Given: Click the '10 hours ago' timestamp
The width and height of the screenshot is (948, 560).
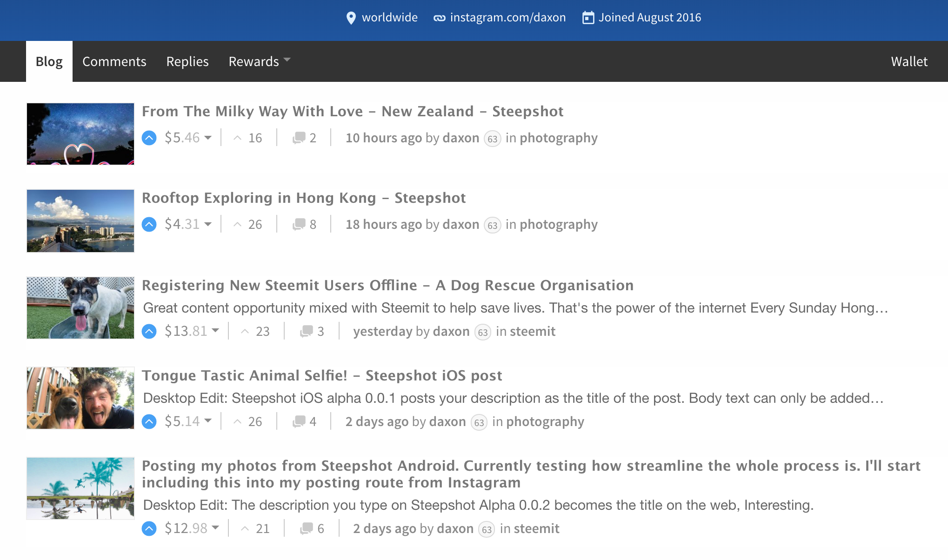Looking at the screenshot, I should (x=384, y=138).
